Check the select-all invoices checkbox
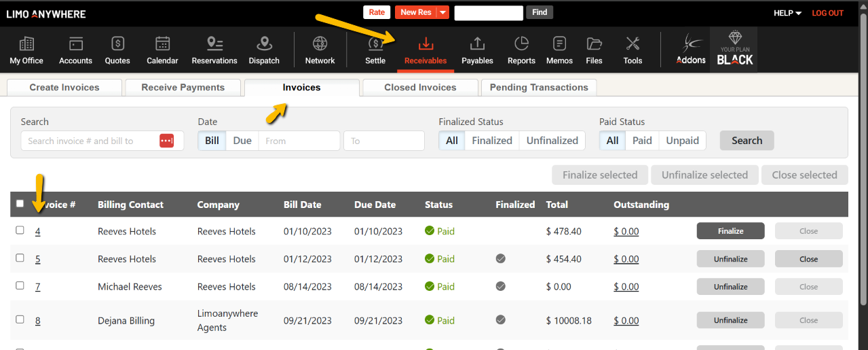This screenshot has width=868, height=350. (20, 203)
